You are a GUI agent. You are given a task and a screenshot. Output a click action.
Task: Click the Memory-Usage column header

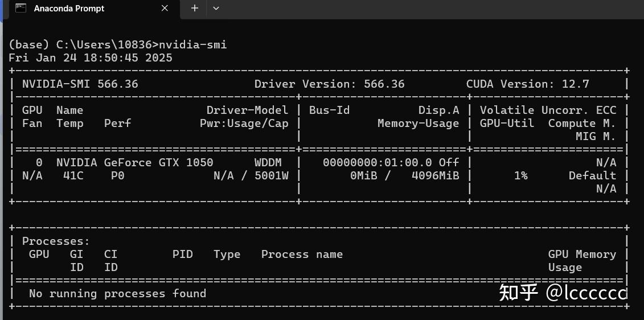(x=418, y=123)
